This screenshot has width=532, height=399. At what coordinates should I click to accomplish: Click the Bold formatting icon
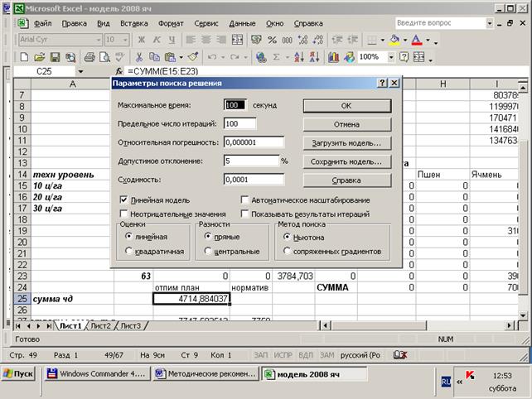[142, 40]
